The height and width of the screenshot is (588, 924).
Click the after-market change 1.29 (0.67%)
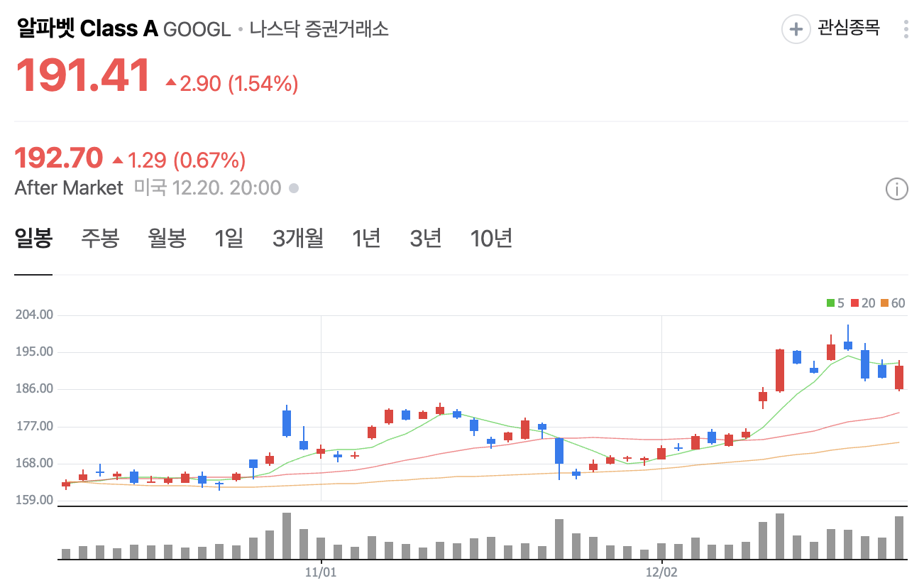pyautogui.click(x=180, y=160)
